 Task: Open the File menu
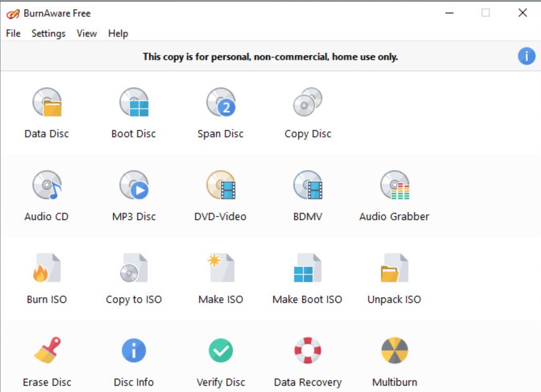coord(13,33)
